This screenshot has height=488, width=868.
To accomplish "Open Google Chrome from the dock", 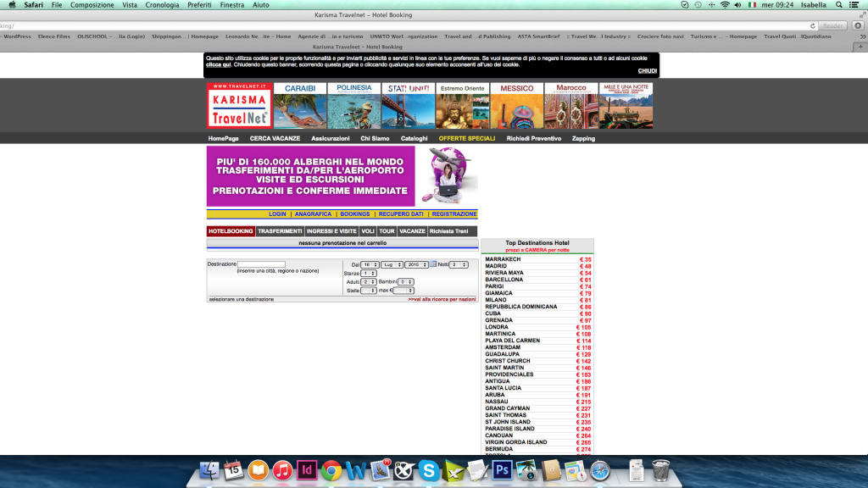I will tap(331, 469).
